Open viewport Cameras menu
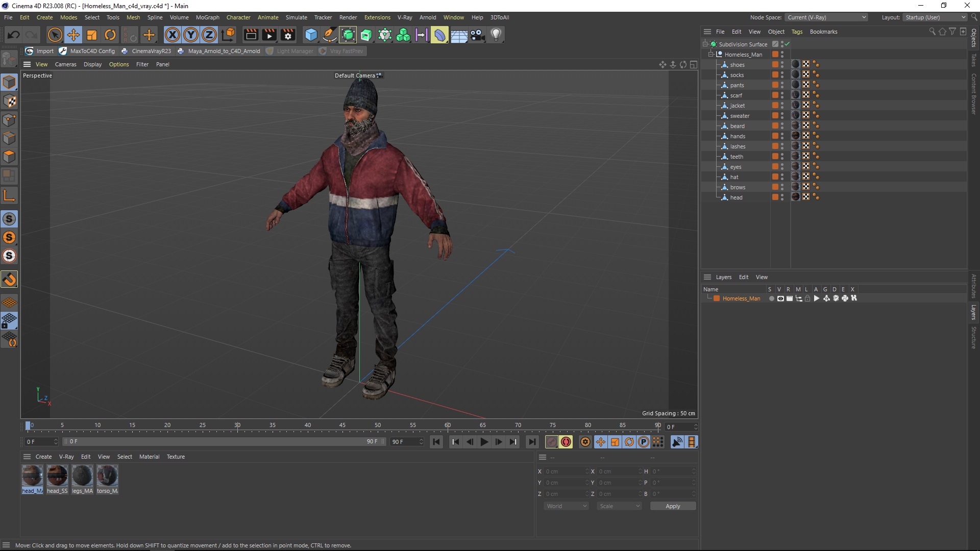 (65, 64)
